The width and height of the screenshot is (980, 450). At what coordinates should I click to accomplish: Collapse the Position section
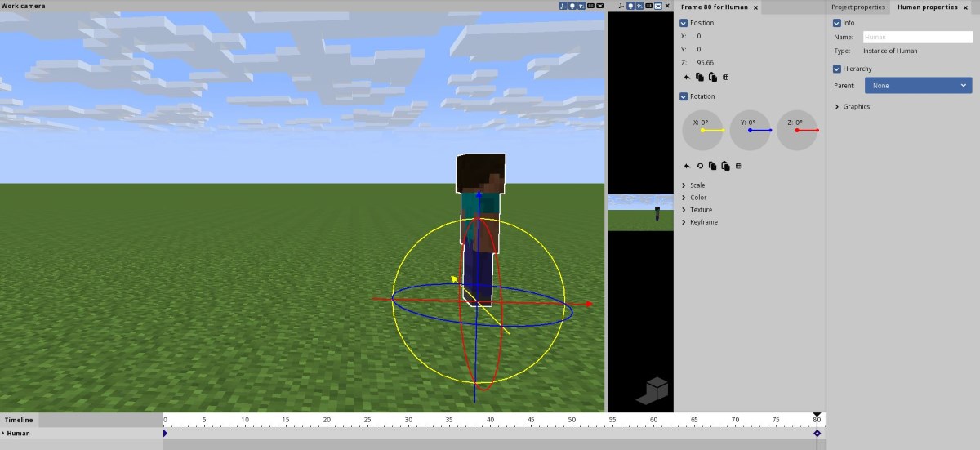[x=684, y=23]
